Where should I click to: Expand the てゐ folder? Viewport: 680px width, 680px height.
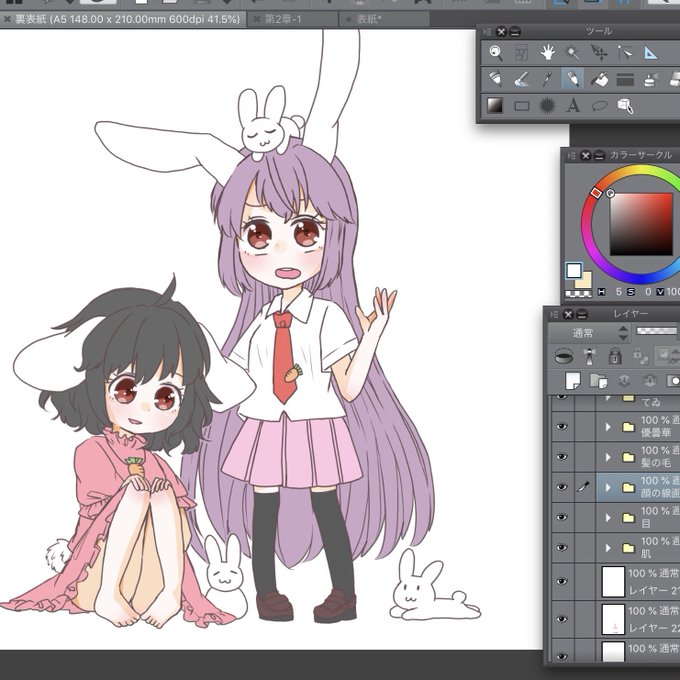608,398
